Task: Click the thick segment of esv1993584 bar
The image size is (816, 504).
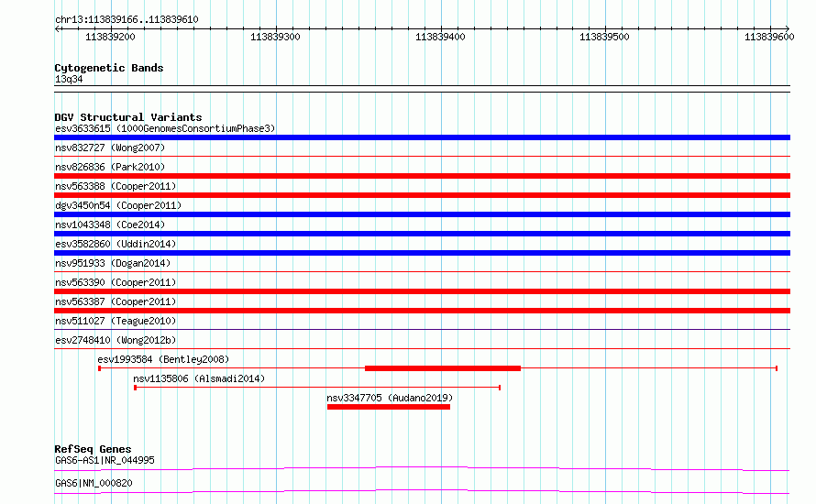Action: [x=443, y=368]
